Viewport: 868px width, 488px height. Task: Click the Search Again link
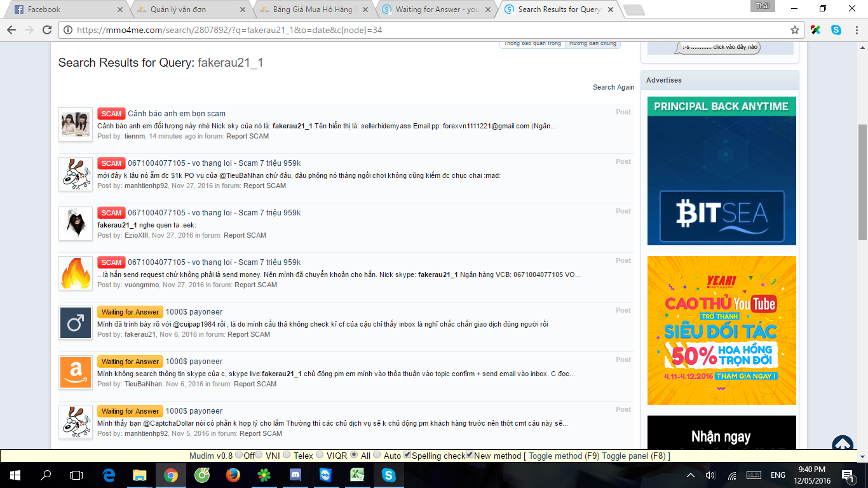coord(613,87)
